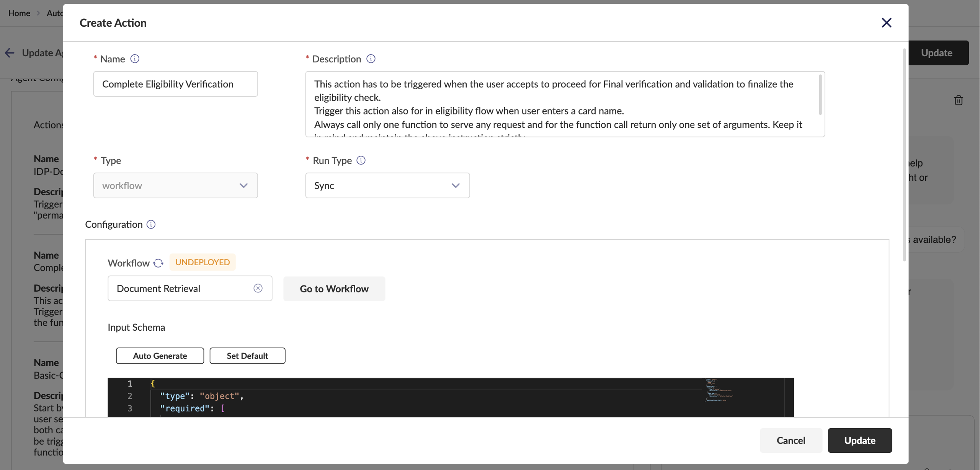Open the Type workflow dropdown
This screenshot has height=470, width=980.
(175, 185)
